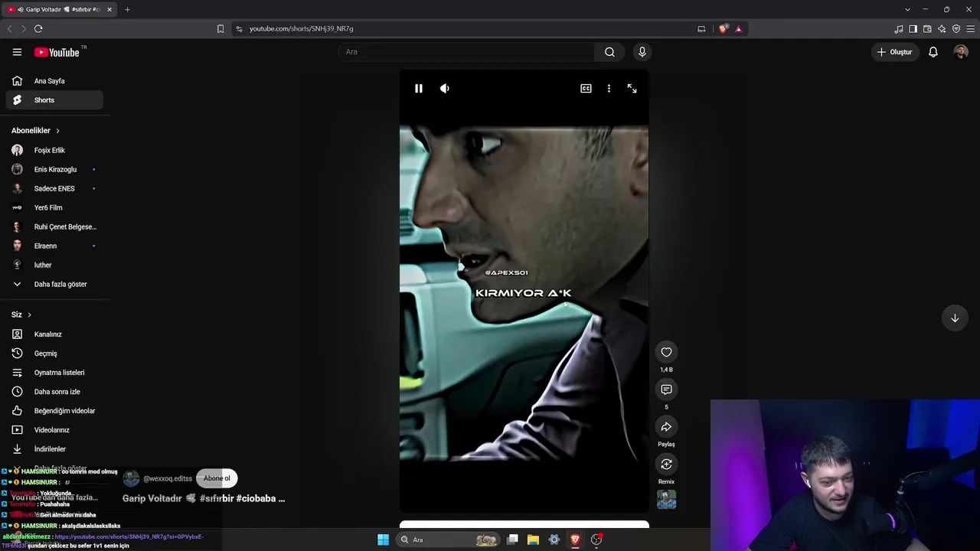
Task: Open Task View on the taskbar
Action: pos(512,540)
